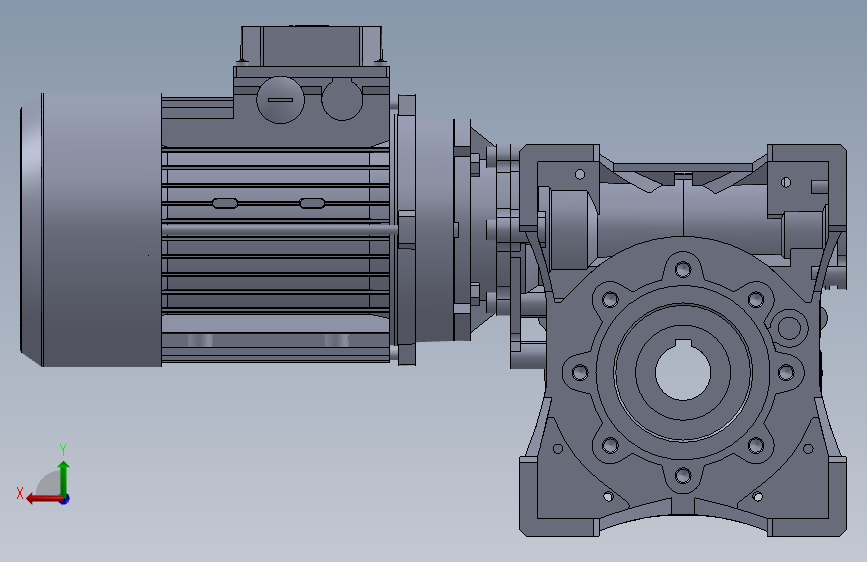Click the green Y axis arrow of the triad
The height and width of the screenshot is (562, 867).
coord(64,477)
